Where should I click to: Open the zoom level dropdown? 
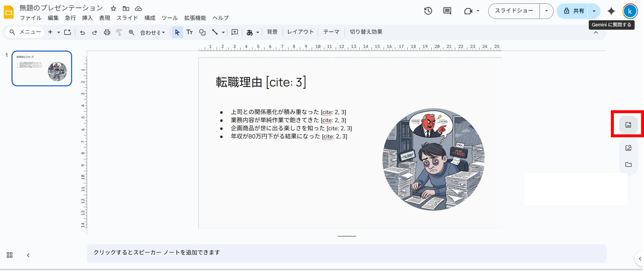(x=153, y=32)
